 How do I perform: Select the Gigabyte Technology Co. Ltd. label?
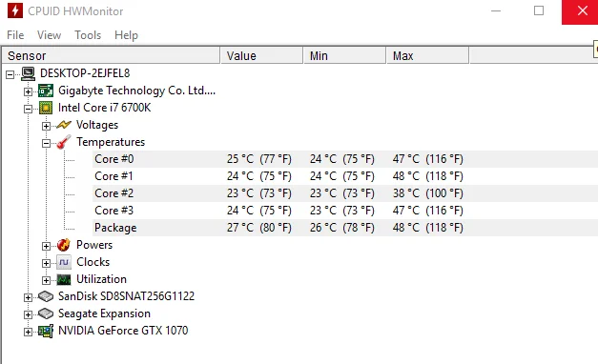pos(136,91)
